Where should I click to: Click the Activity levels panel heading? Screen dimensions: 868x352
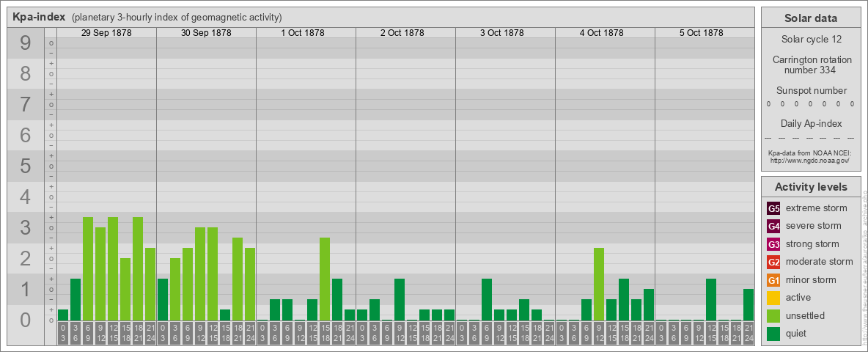pyautogui.click(x=811, y=187)
